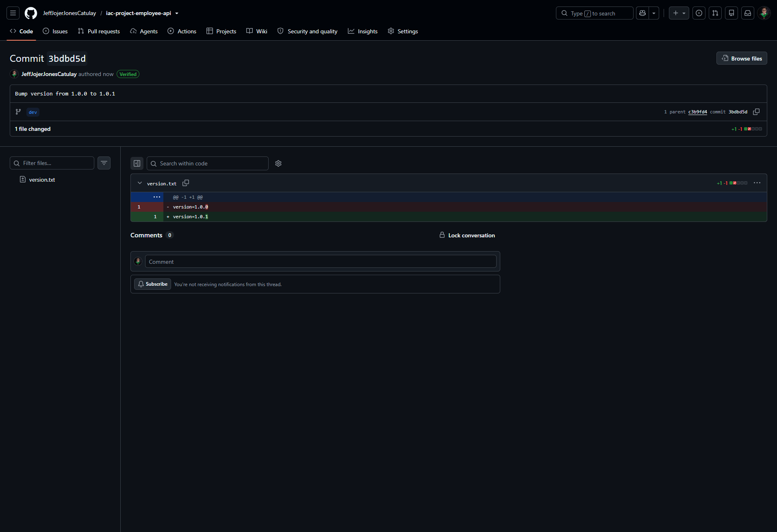Open repositories icon in header
Screen dimensions: 777x532
(731, 13)
